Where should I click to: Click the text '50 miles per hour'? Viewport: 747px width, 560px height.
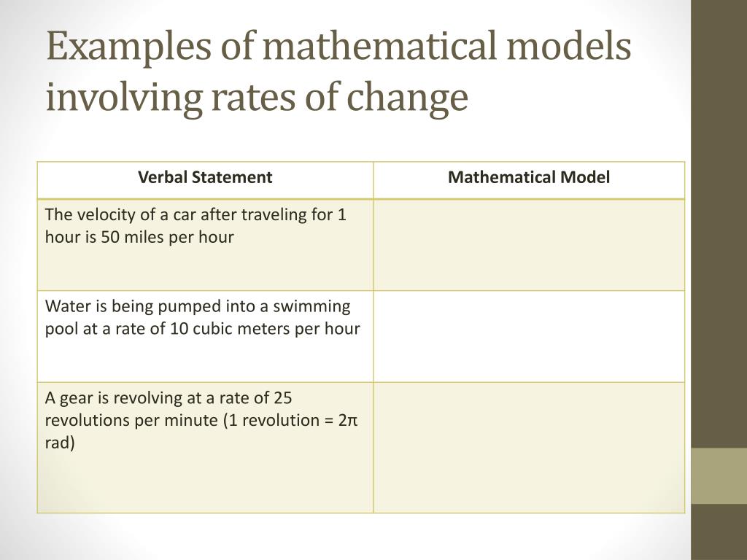coord(167,238)
